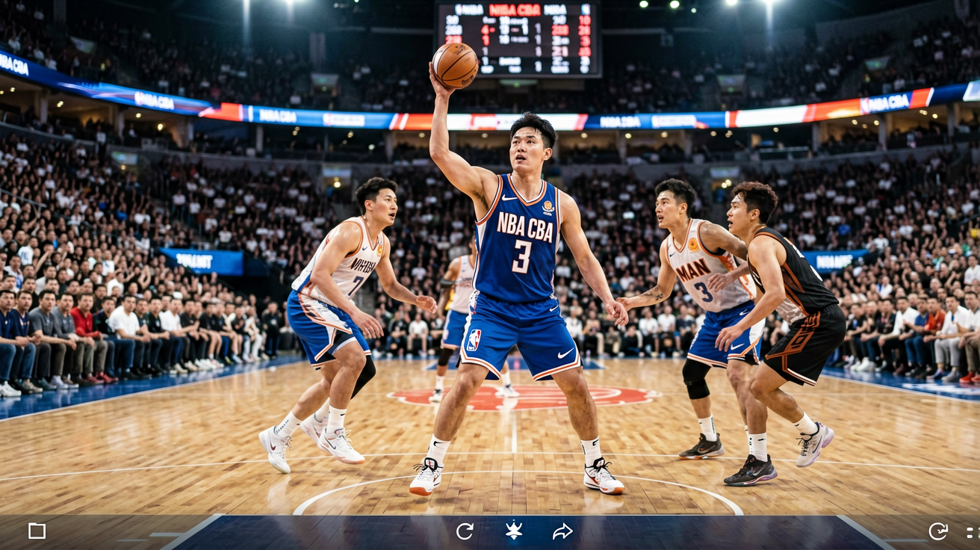Click the circular arrow icon at the bar's right end
The height and width of the screenshot is (550, 980).
938,531
